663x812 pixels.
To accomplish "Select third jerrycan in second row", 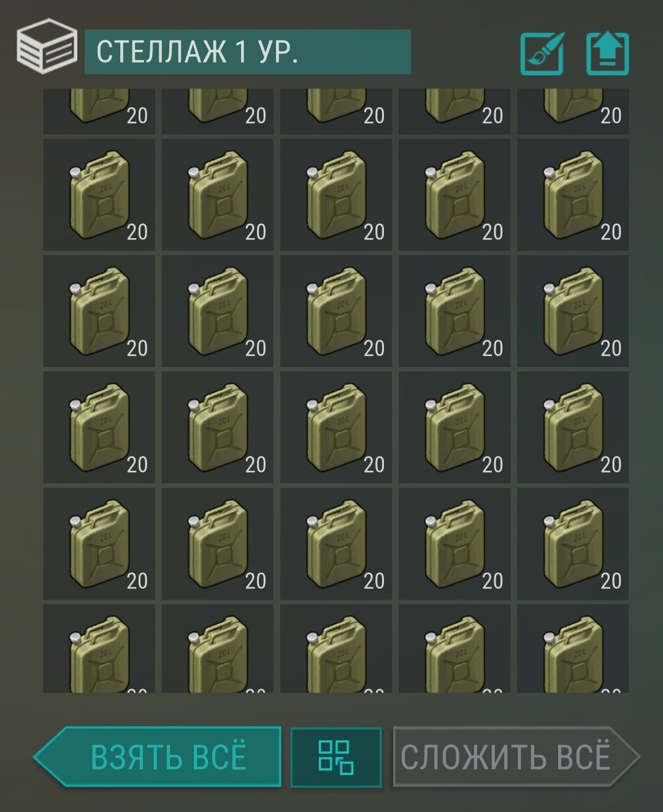I will tap(336, 195).
